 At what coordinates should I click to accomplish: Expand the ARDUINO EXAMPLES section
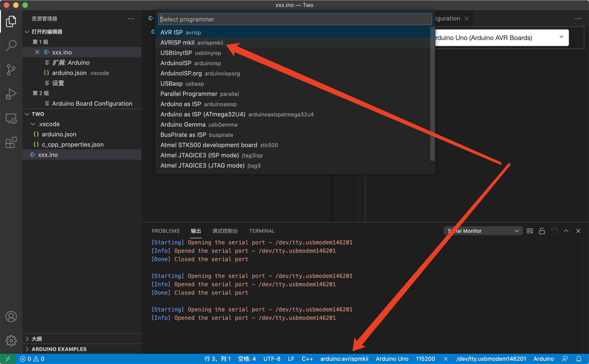(x=59, y=349)
